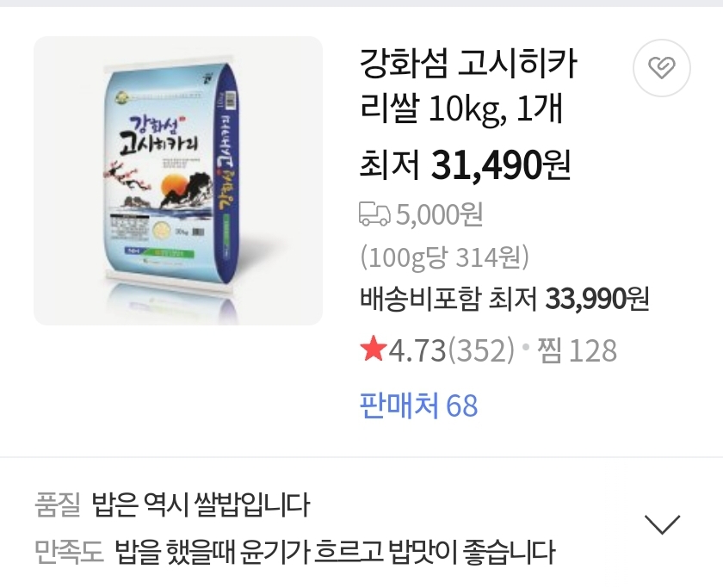Click the 만족도 review label

(69, 552)
